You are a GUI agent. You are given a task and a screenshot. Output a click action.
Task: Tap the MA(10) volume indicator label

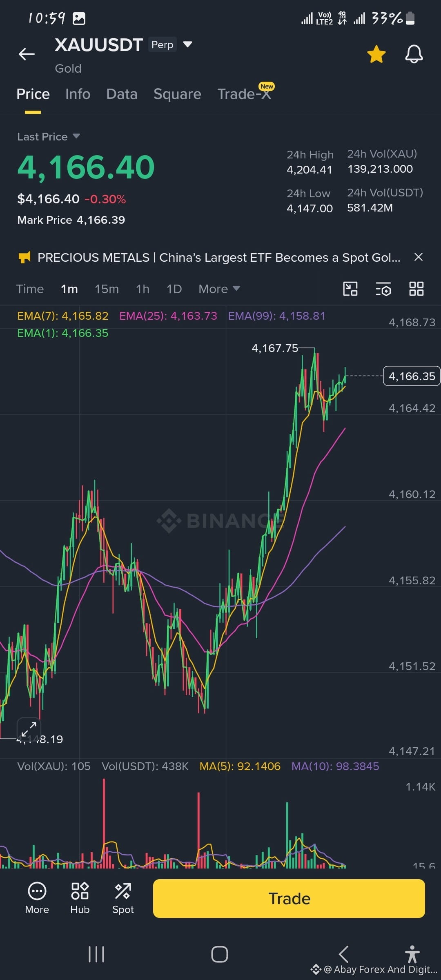coord(335,766)
